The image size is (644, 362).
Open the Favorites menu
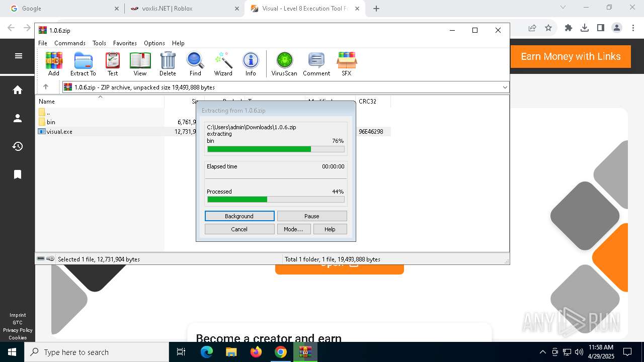click(125, 43)
